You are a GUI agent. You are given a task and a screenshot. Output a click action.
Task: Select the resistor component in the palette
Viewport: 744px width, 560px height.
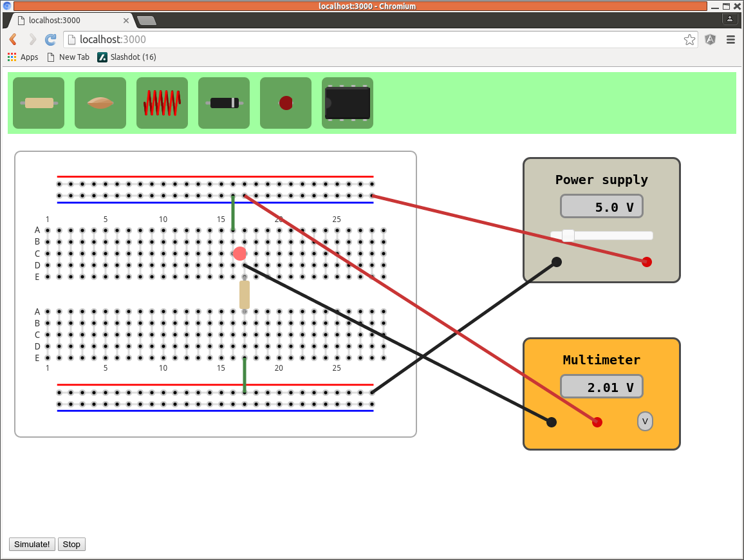[x=39, y=103]
